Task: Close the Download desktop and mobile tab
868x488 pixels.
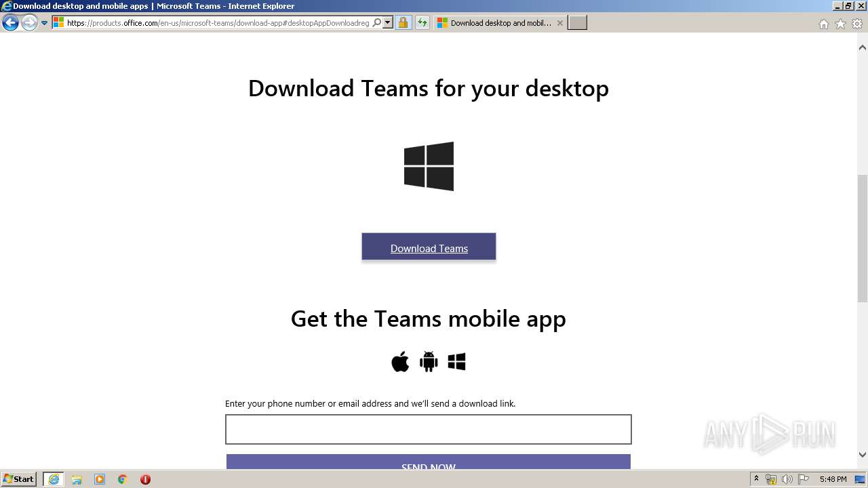Action: pos(559,23)
